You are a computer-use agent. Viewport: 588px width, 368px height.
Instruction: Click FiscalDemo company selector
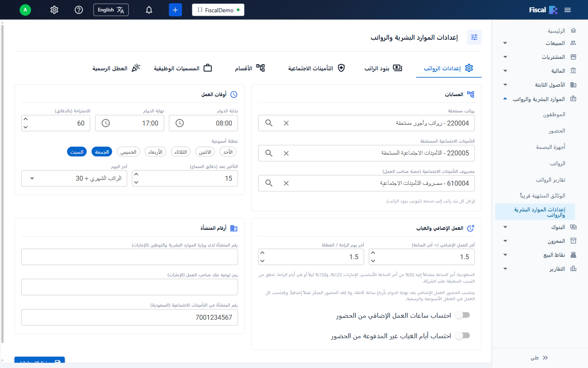point(218,10)
